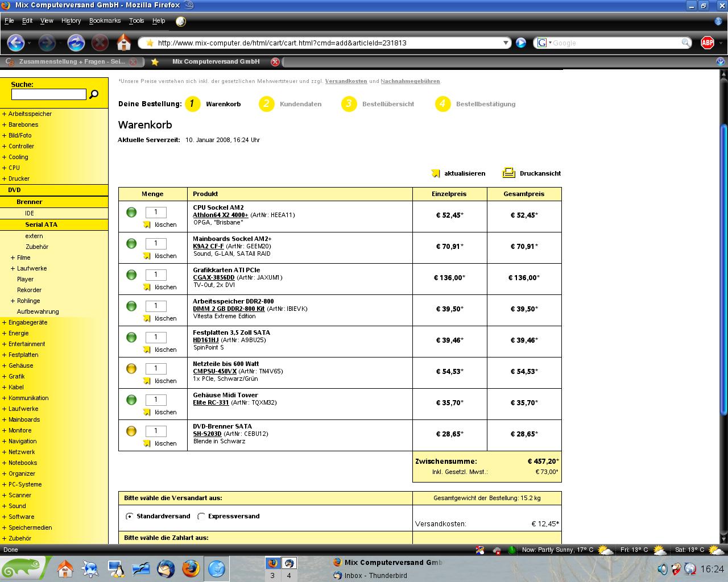Close the Zusammenstellung + Fragen tab
Viewport: 728px width, 582px height.
133,62
